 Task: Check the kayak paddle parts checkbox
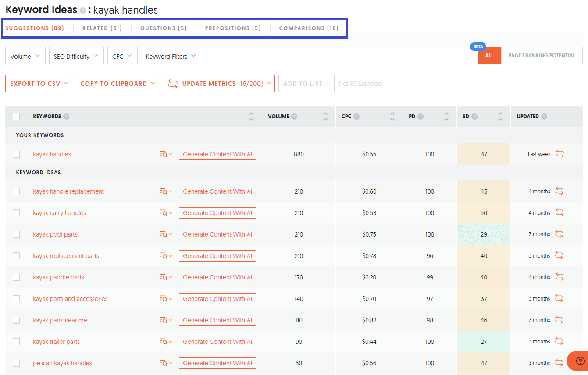click(16, 277)
